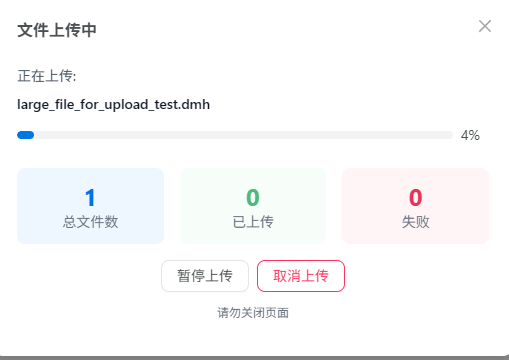509x360 pixels.
Task: Click the blue filled portion of progress bar
Action: coord(26,135)
